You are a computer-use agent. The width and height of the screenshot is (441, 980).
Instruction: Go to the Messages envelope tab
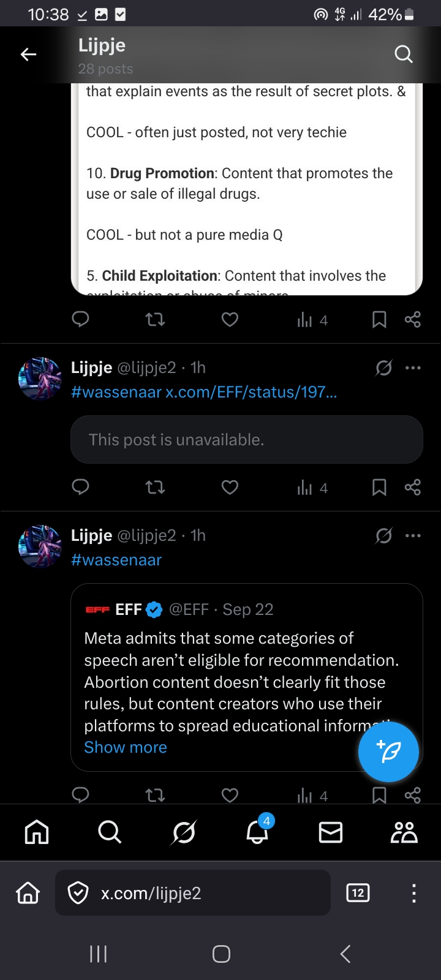331,832
